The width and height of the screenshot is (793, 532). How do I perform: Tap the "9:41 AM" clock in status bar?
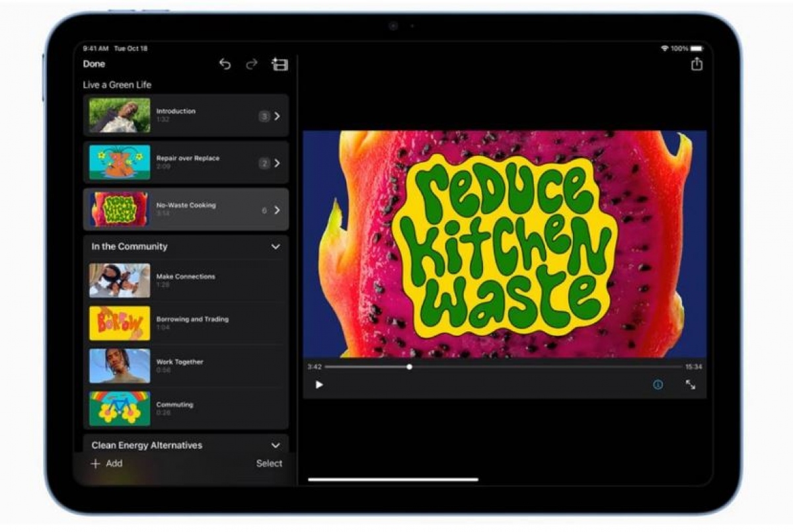95,48
